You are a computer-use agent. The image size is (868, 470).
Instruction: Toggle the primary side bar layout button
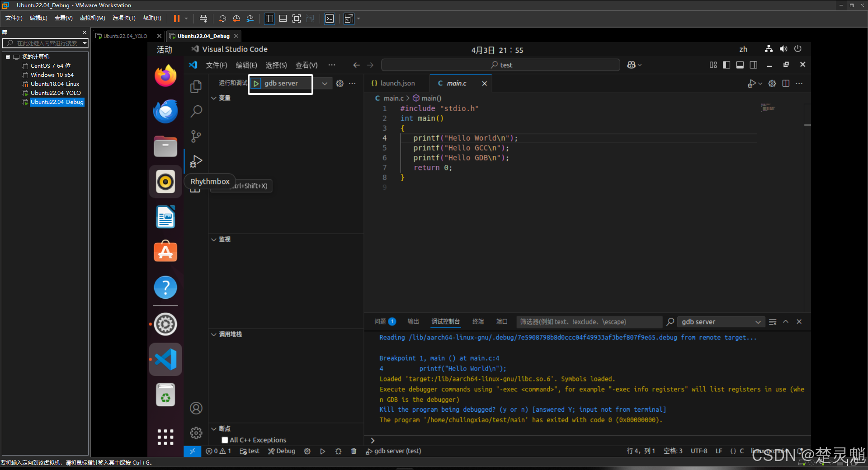tap(726, 65)
